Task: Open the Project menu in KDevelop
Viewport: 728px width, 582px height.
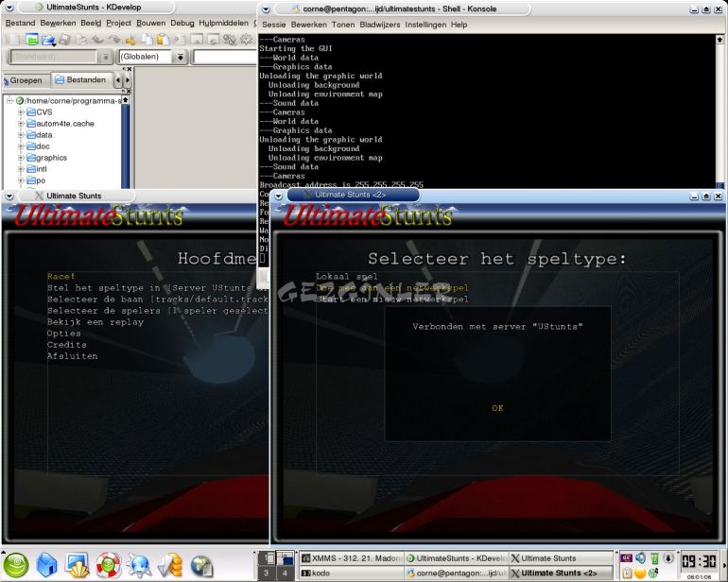Action: click(x=118, y=23)
